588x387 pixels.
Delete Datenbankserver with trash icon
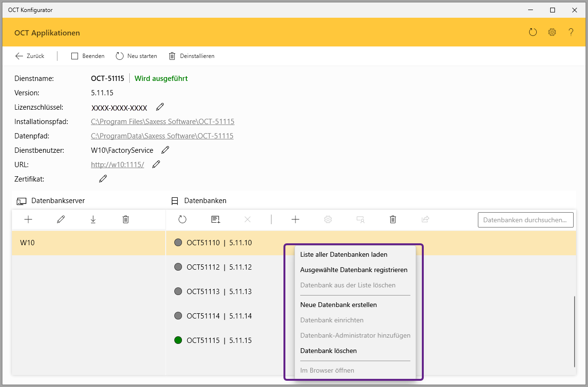click(125, 219)
